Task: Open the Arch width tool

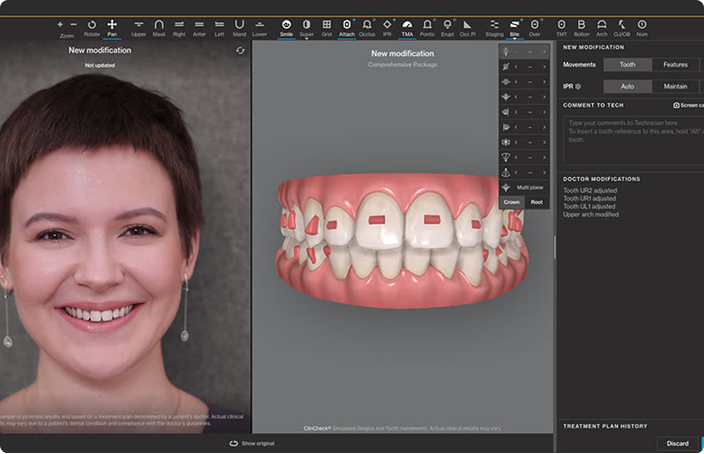Action: (x=602, y=27)
